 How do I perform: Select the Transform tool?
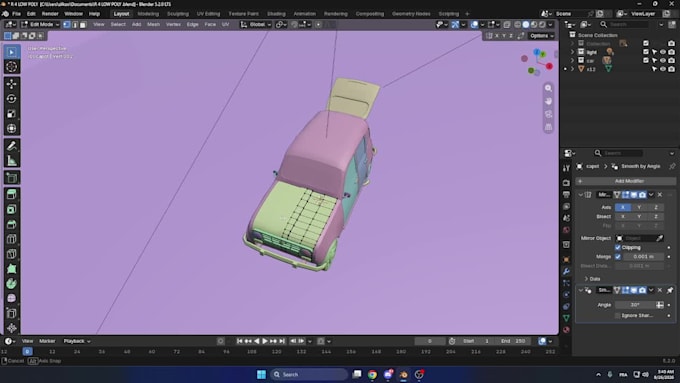point(12,128)
